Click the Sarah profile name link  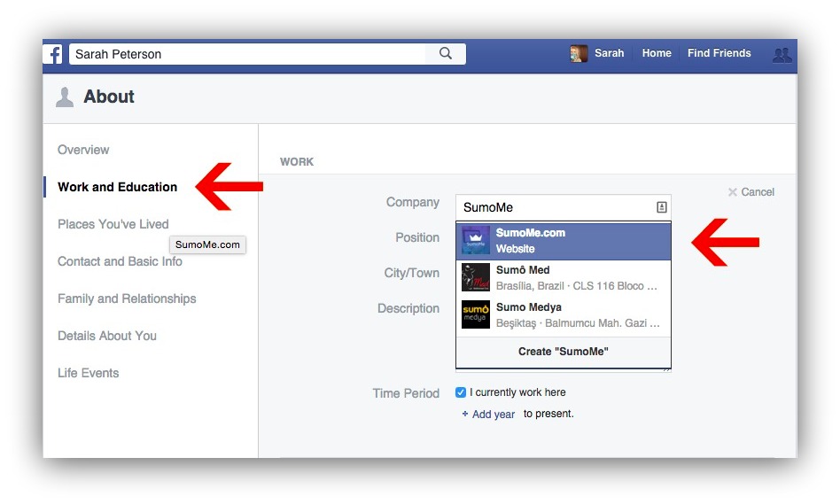[x=609, y=53]
